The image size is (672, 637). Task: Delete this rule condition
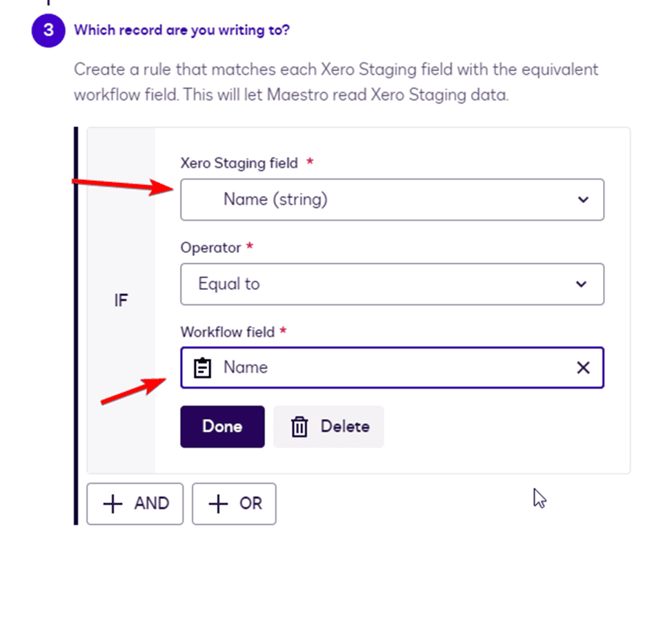point(328,427)
